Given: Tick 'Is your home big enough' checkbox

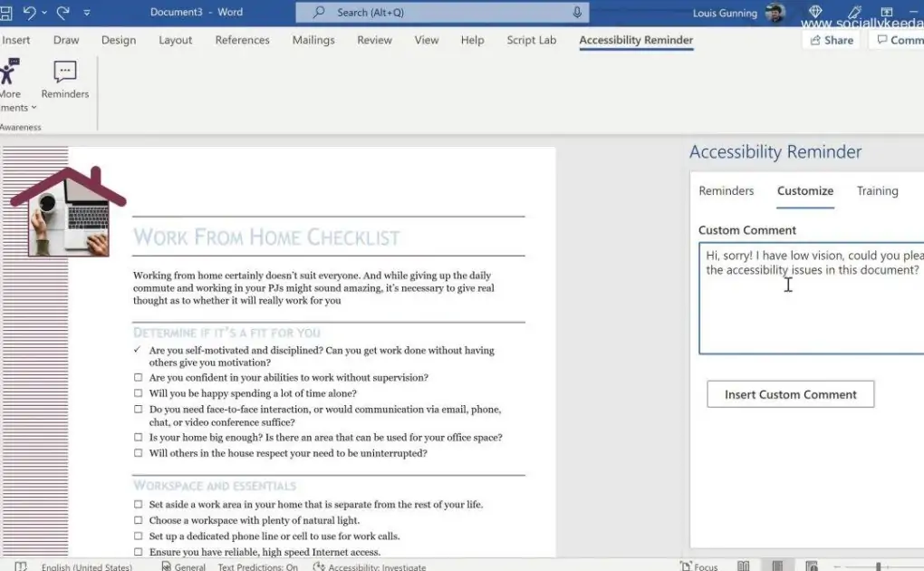Looking at the screenshot, I should coord(138,438).
